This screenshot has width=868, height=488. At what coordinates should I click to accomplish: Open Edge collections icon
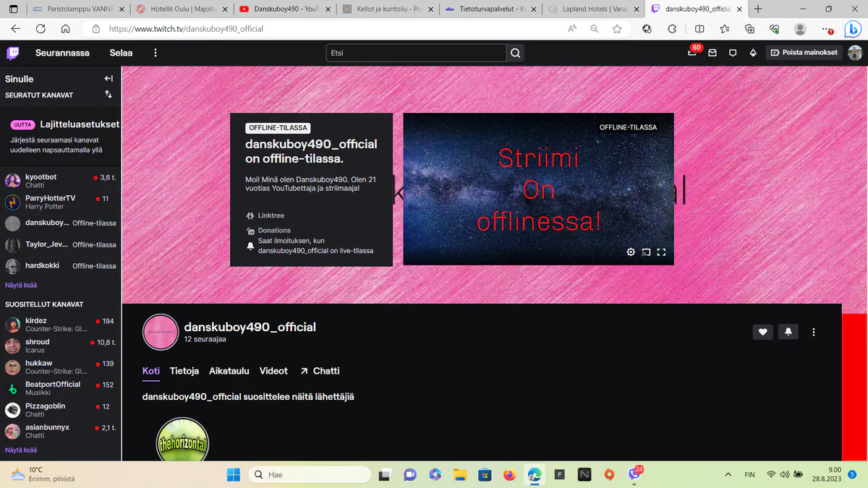coord(749,29)
